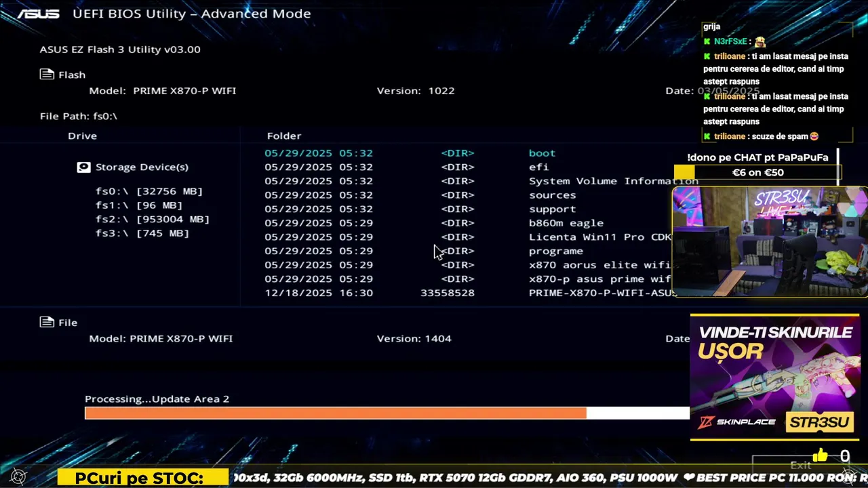Viewport: 868px width, 488px height.
Task: Click the Processing...Update Area 2 status text
Action: [x=157, y=399]
